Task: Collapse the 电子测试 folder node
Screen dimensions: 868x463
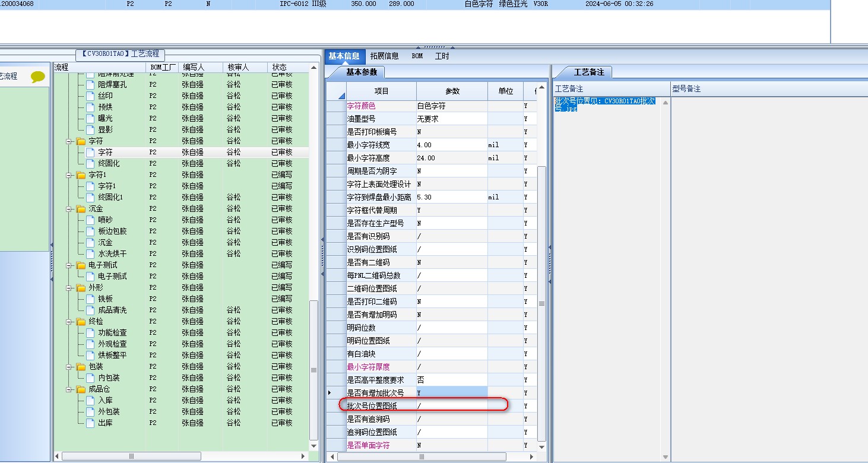Action: coord(69,265)
